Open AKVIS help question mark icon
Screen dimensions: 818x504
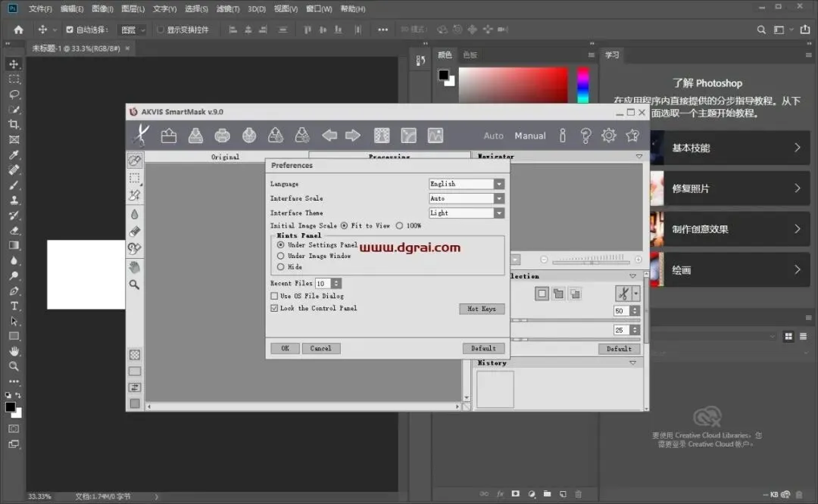tap(585, 135)
